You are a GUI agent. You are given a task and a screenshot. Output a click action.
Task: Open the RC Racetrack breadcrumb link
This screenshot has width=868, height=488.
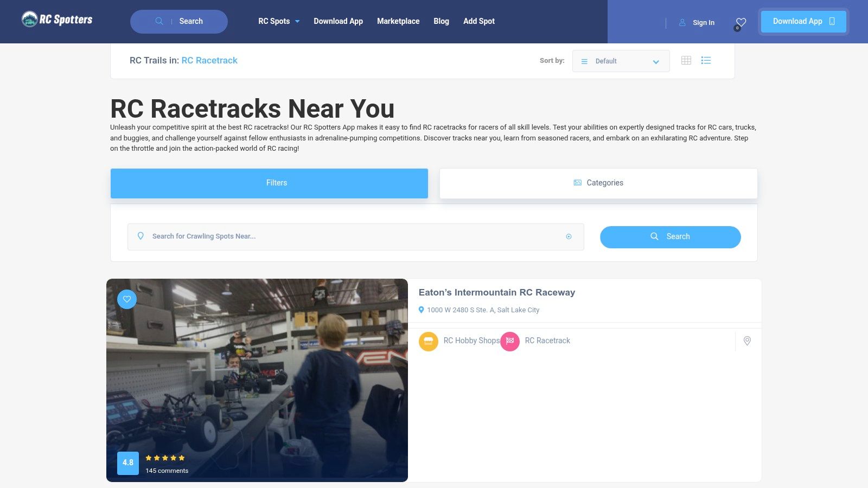click(209, 60)
